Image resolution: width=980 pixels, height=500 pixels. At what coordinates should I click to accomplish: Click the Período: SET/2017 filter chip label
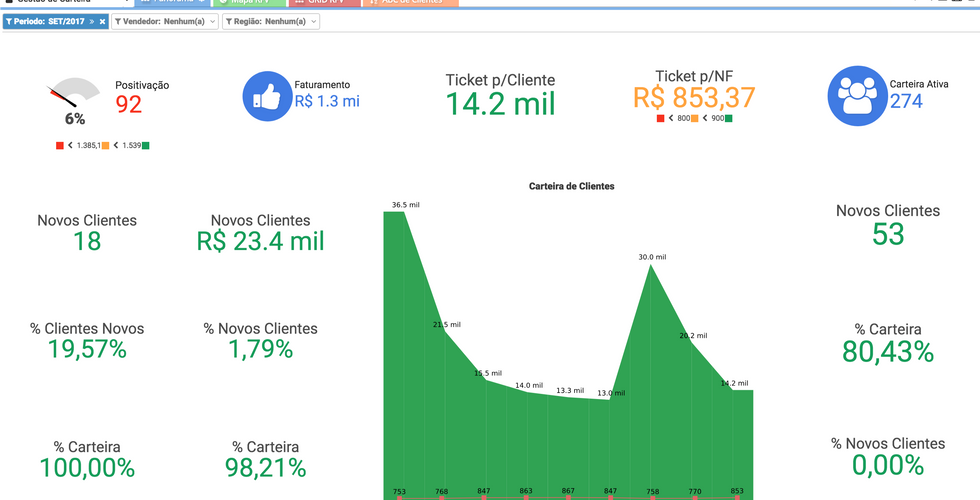(x=49, y=21)
